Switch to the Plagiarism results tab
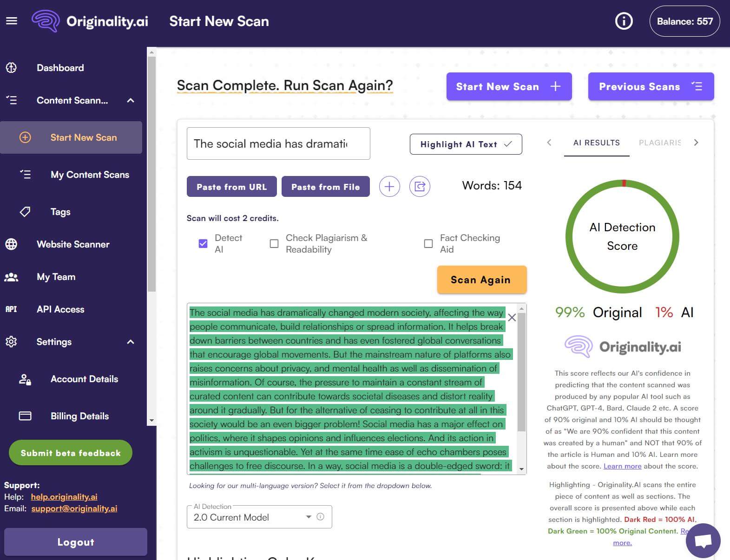Viewport: 730px width, 560px height. coord(659,143)
